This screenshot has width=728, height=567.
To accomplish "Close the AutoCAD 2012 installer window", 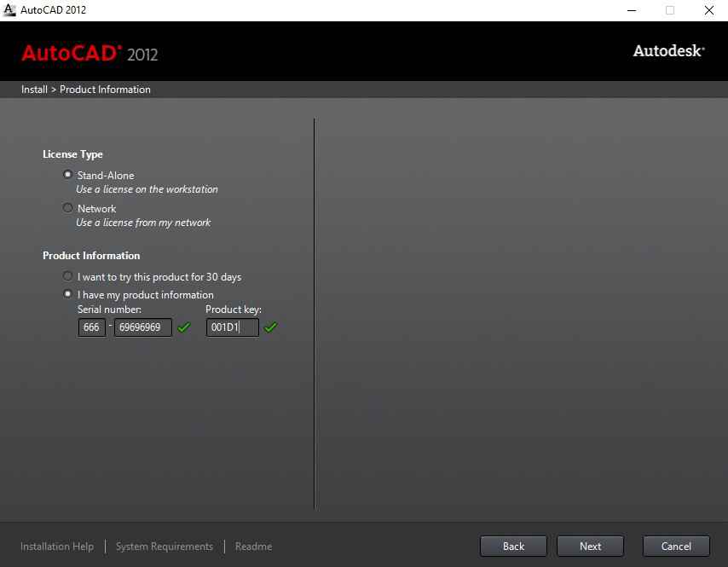I will (x=708, y=10).
